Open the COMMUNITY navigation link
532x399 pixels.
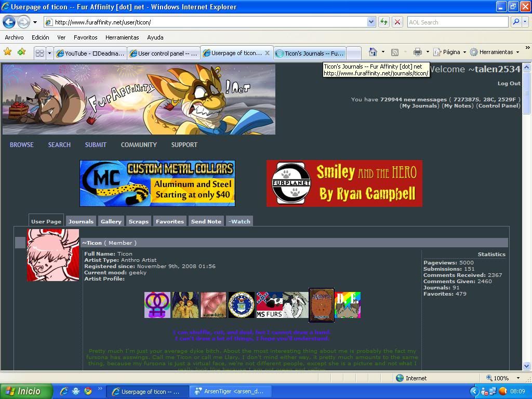(x=139, y=145)
